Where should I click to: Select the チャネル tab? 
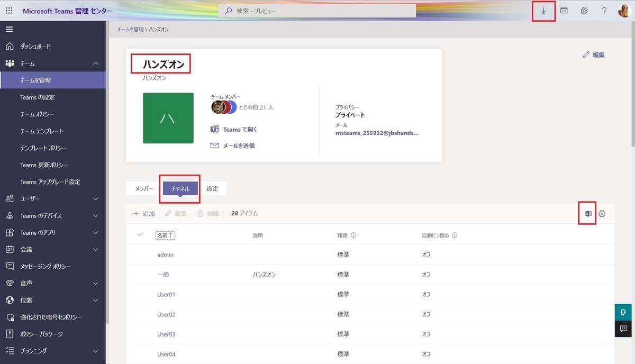(180, 188)
